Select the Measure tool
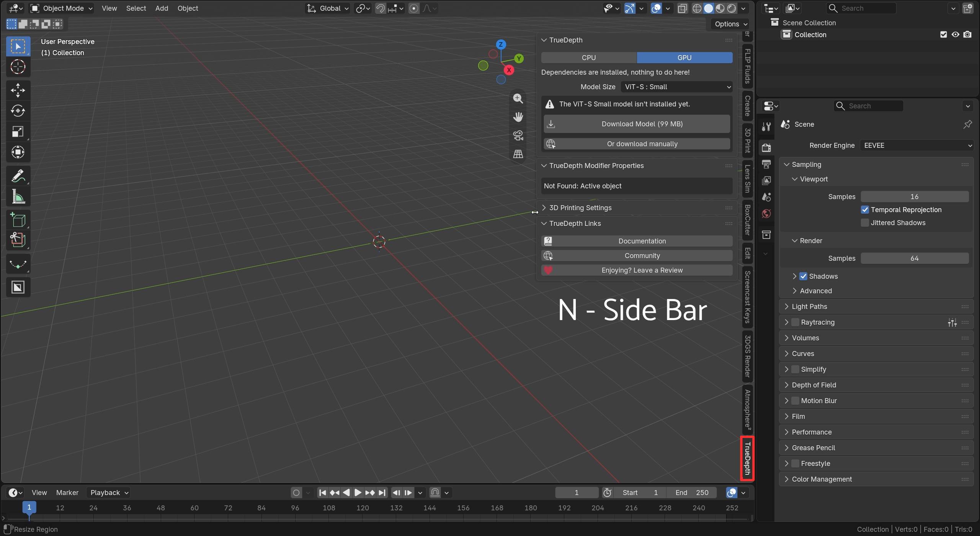 [x=18, y=197]
